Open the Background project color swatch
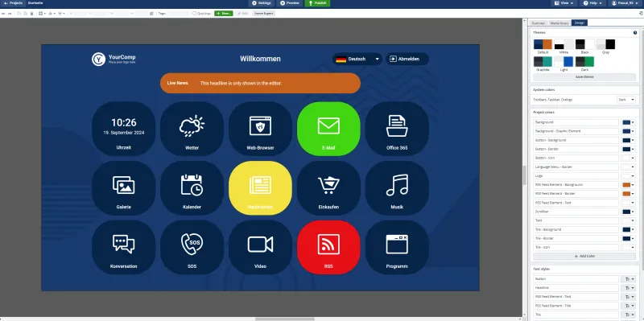 tap(629, 123)
